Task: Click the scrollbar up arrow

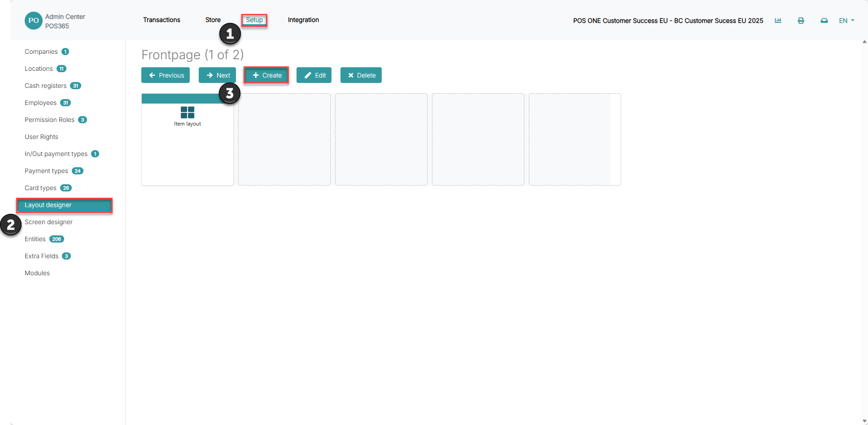Action: coord(864,42)
